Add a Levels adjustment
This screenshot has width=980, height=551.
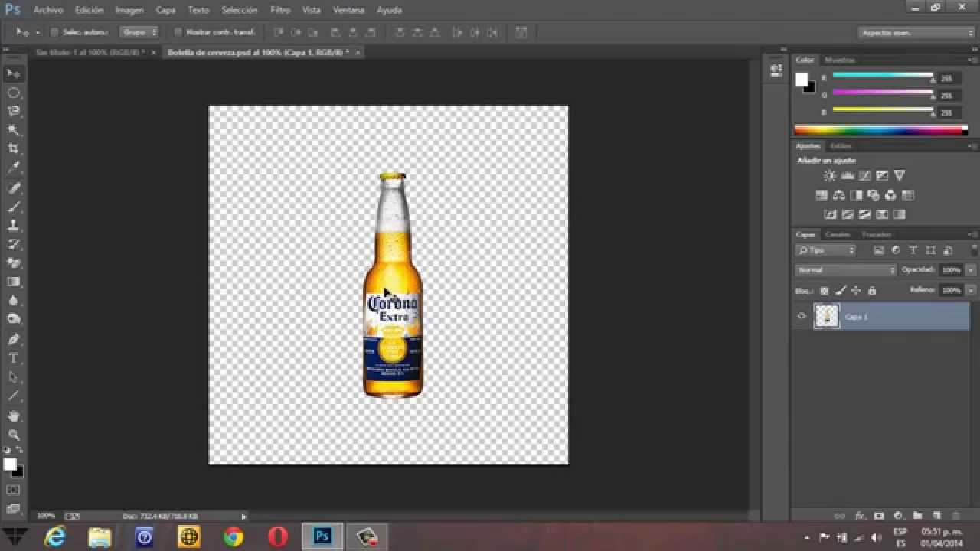(847, 176)
